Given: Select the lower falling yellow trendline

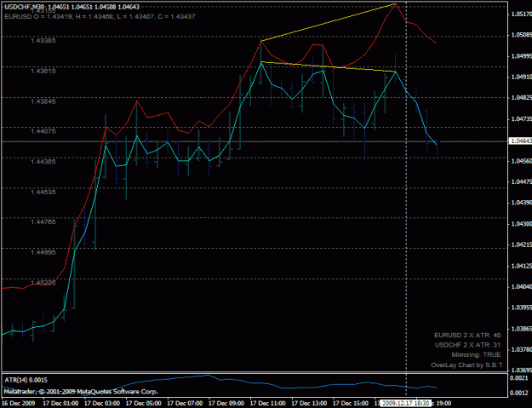Looking at the screenshot, I should (328, 66).
